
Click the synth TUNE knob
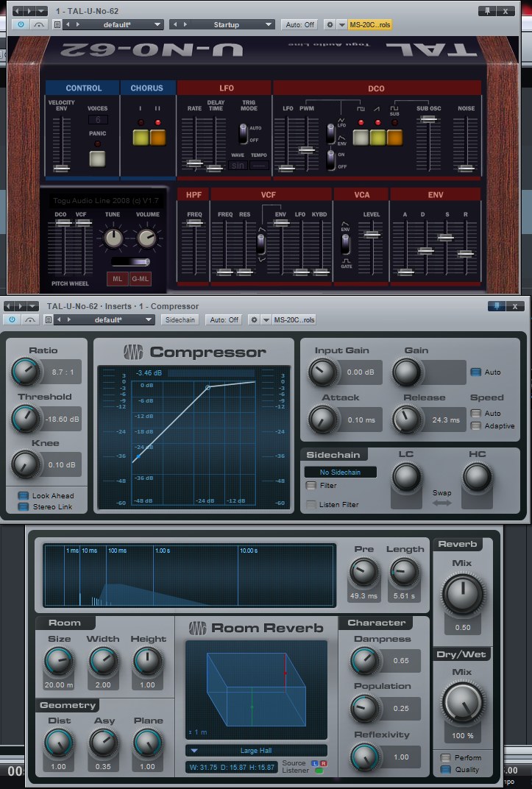113,238
